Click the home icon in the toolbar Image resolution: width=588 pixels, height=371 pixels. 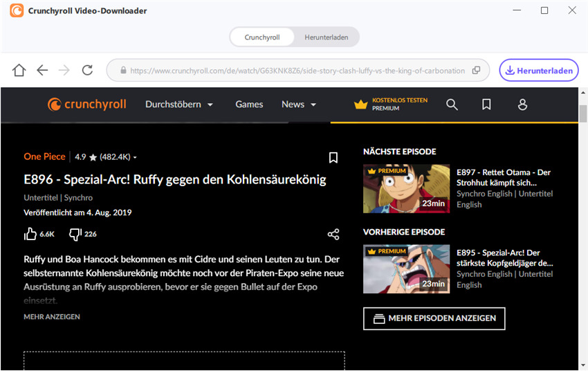(19, 70)
